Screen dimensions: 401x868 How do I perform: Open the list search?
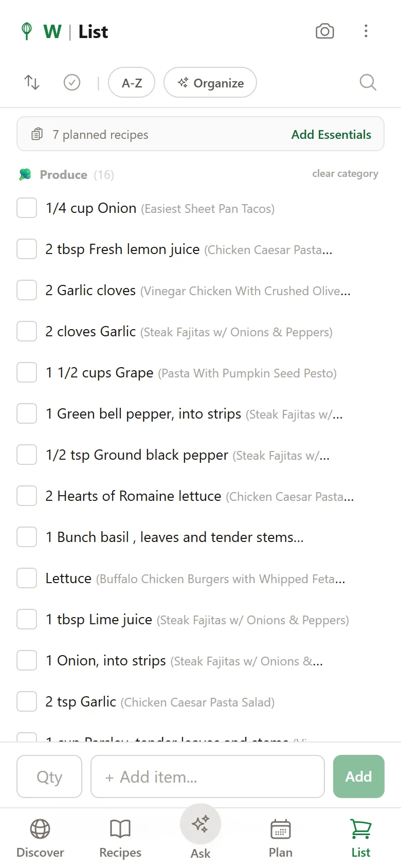(368, 82)
